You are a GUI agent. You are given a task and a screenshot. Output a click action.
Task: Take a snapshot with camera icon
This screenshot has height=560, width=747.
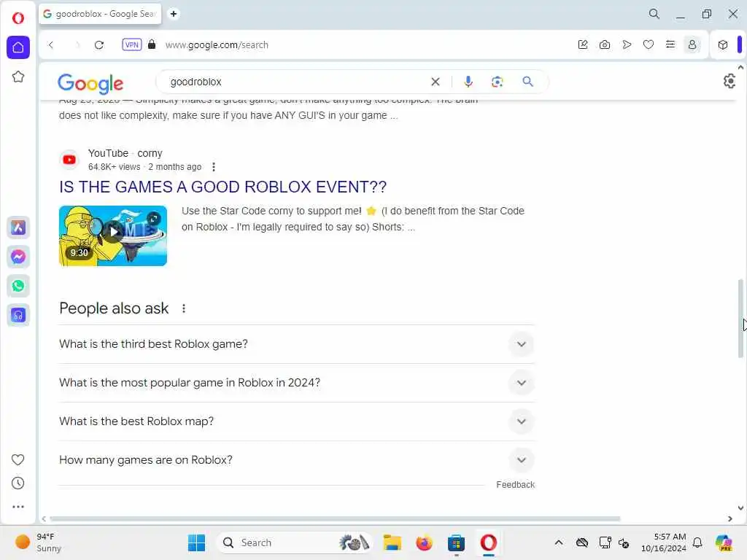(605, 44)
